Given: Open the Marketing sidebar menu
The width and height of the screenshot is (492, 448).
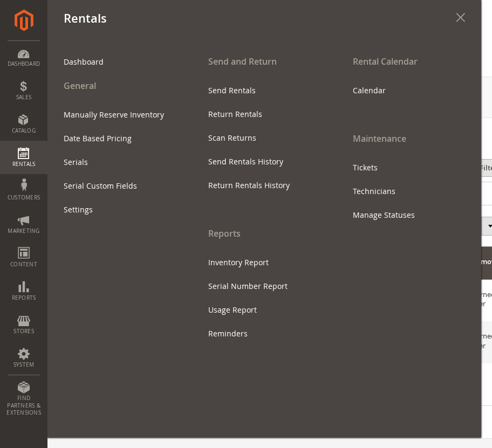Looking at the screenshot, I should (24, 224).
